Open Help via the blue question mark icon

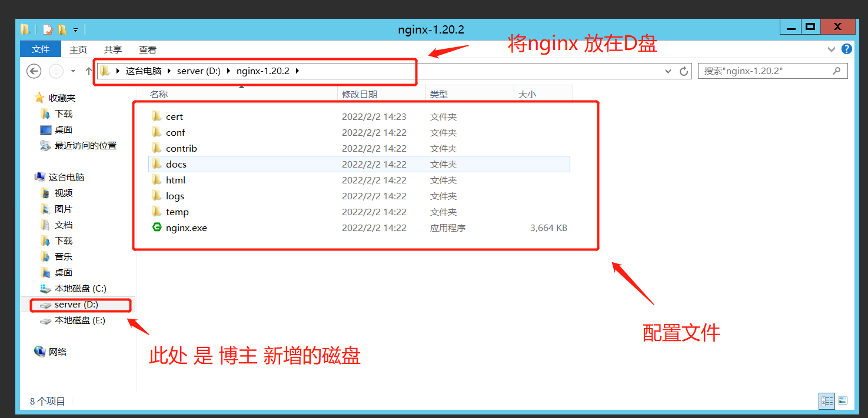tap(846, 49)
